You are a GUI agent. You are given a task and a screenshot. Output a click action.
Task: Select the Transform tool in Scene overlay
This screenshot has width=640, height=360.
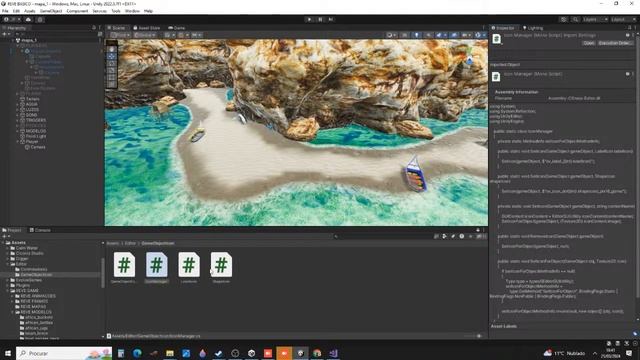click(x=111, y=84)
